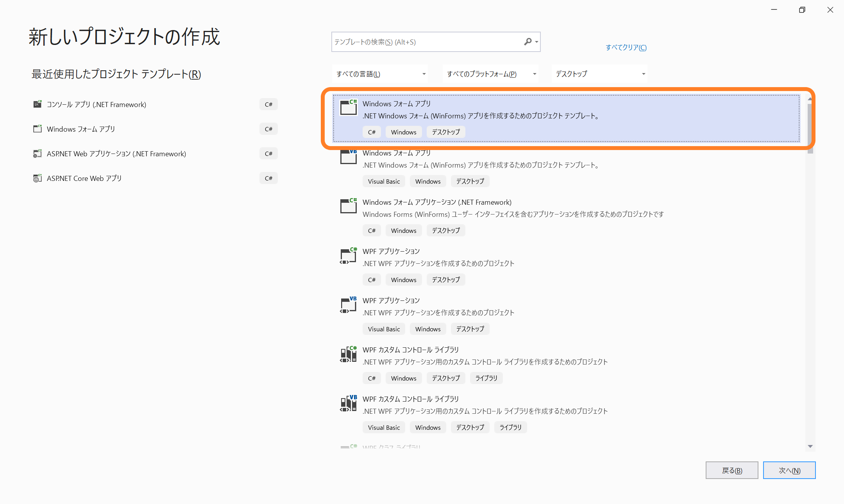Image resolution: width=844 pixels, height=504 pixels.
Task: Click the ライブラリ tag of C# WPF カスタム コントロール ライブラリ
Action: pyautogui.click(x=486, y=378)
